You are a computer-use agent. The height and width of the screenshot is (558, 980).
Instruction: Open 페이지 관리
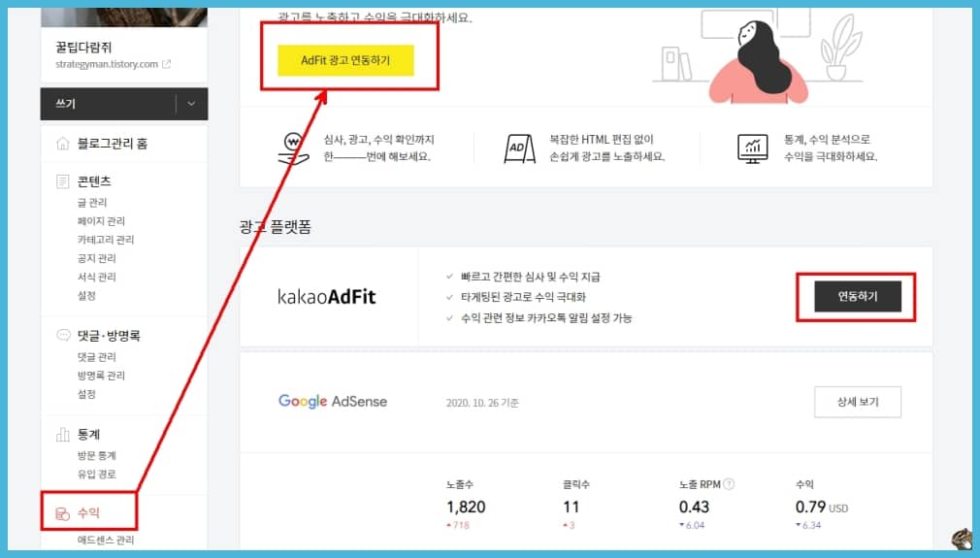point(101,221)
